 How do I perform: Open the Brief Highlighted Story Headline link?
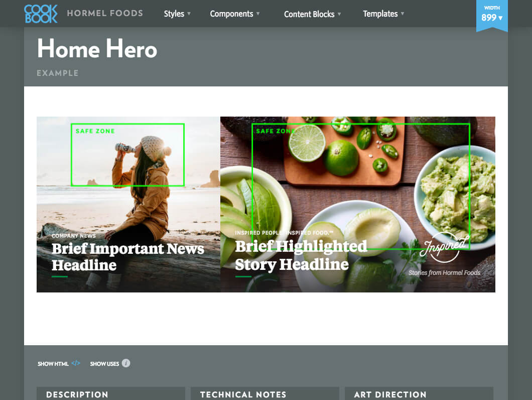(x=301, y=255)
